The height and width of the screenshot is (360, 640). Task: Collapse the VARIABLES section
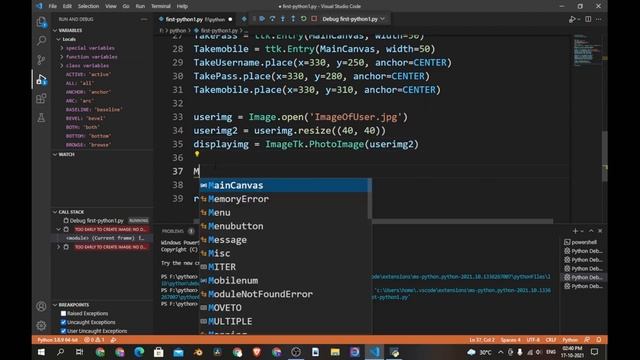[55, 31]
